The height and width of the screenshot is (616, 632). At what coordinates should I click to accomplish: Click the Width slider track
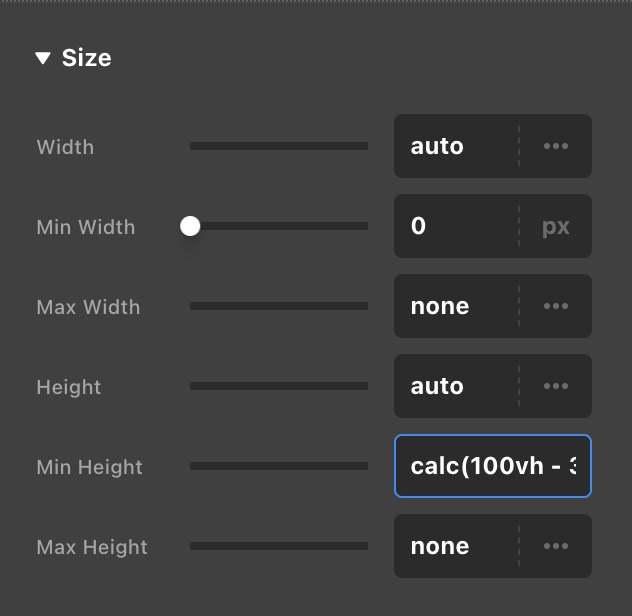pyautogui.click(x=279, y=146)
